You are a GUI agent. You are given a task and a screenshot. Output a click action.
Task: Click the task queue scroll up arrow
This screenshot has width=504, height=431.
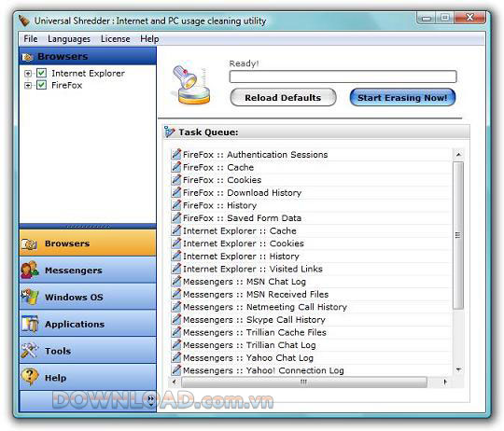458,155
